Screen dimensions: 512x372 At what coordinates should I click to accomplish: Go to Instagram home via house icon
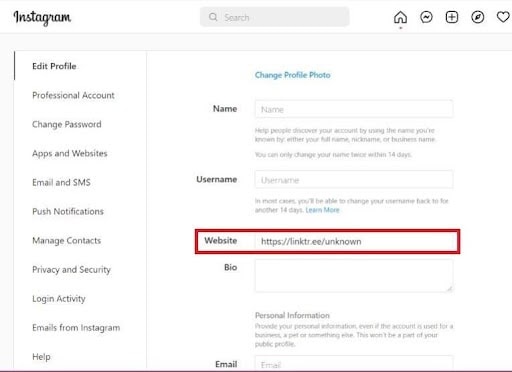coord(400,17)
